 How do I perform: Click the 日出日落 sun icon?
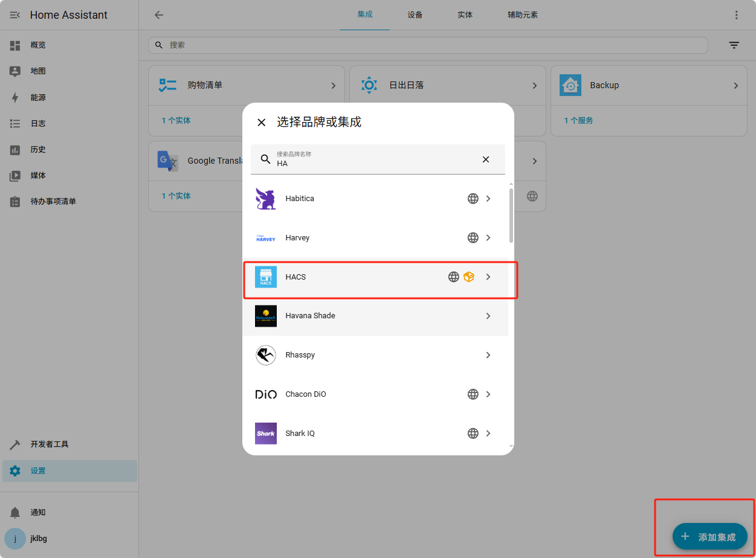(369, 86)
